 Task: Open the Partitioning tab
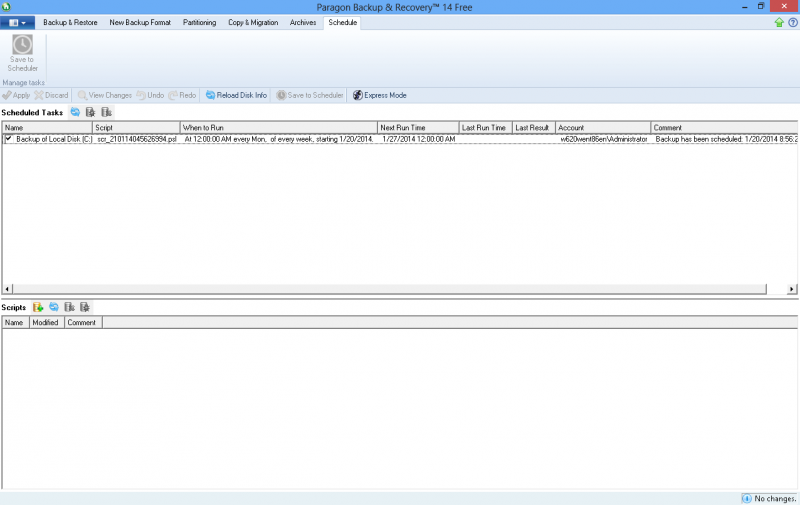click(x=199, y=22)
